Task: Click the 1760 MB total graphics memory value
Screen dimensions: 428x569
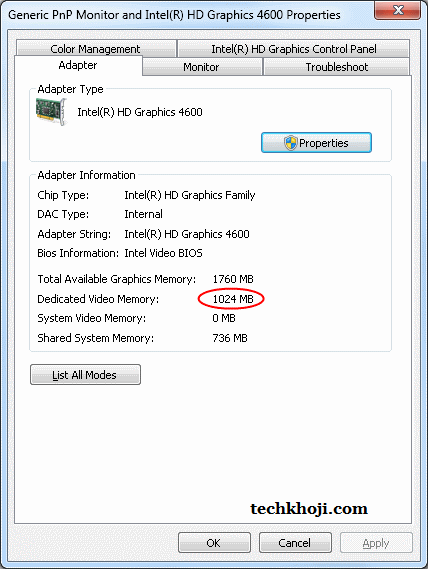Action: point(233,279)
